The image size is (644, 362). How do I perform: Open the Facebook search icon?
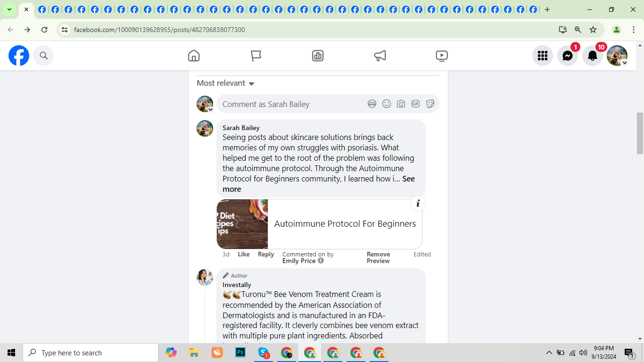coord(43,56)
